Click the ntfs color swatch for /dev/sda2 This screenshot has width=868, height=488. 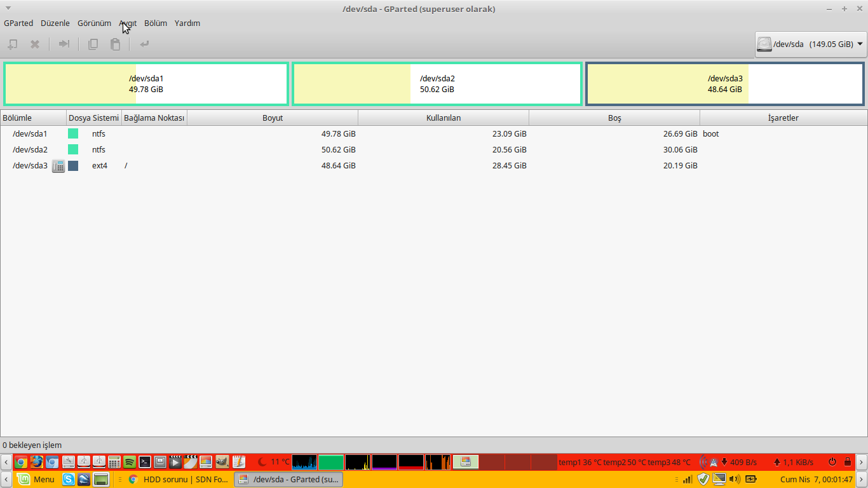tap(73, 149)
